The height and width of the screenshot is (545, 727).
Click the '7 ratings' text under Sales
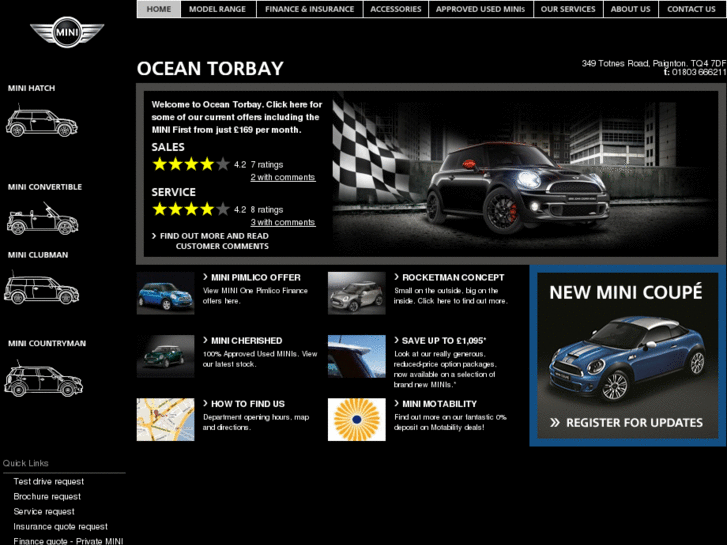coord(267,165)
